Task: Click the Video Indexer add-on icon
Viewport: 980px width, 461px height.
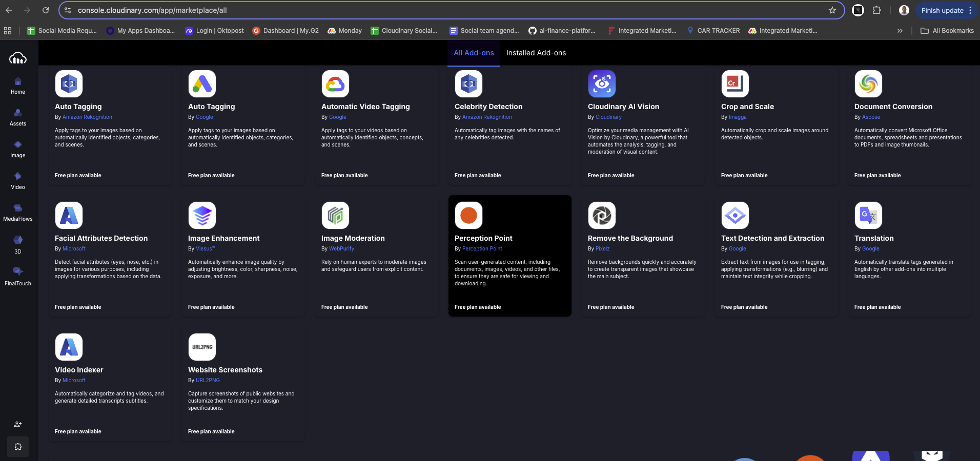Action: click(x=69, y=347)
